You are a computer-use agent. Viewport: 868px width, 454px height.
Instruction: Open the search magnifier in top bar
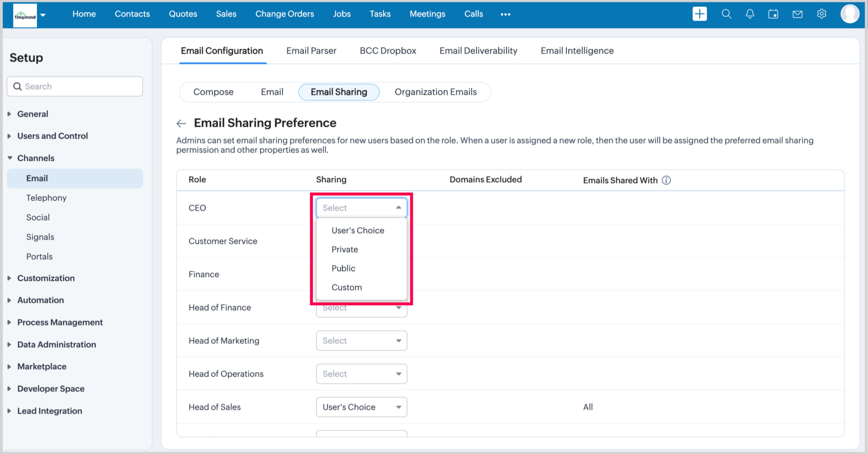click(x=726, y=14)
